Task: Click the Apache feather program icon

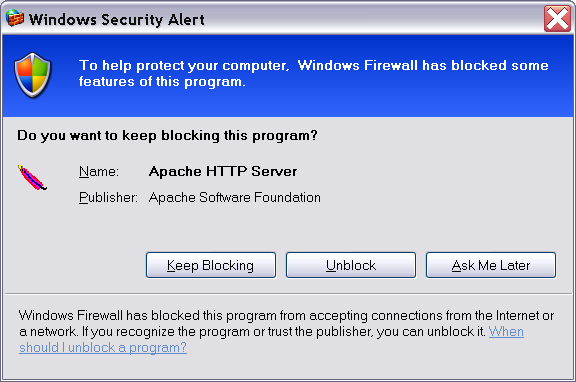Action: pyautogui.click(x=32, y=178)
